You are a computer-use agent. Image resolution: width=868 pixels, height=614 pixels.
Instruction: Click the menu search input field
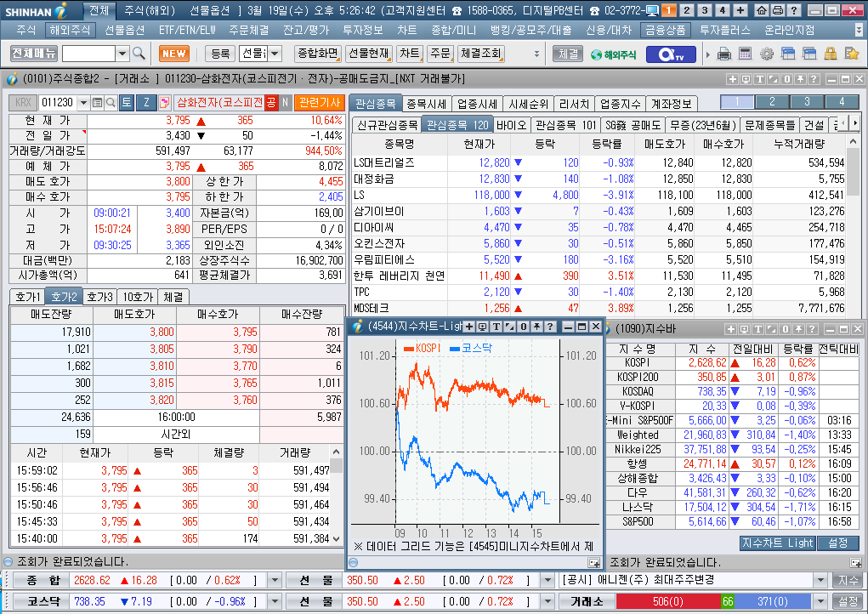click(x=89, y=54)
